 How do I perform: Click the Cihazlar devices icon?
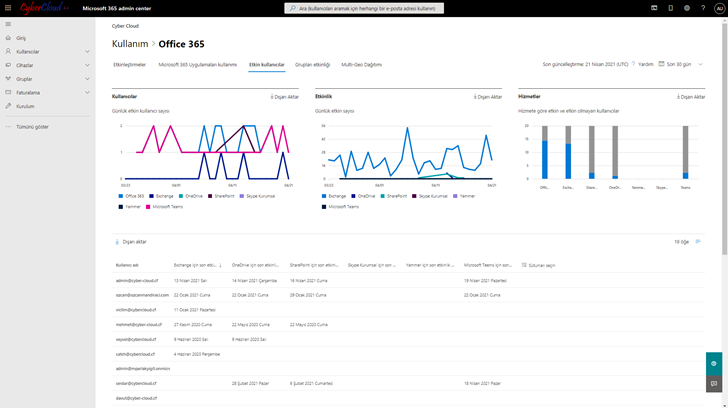[8, 65]
